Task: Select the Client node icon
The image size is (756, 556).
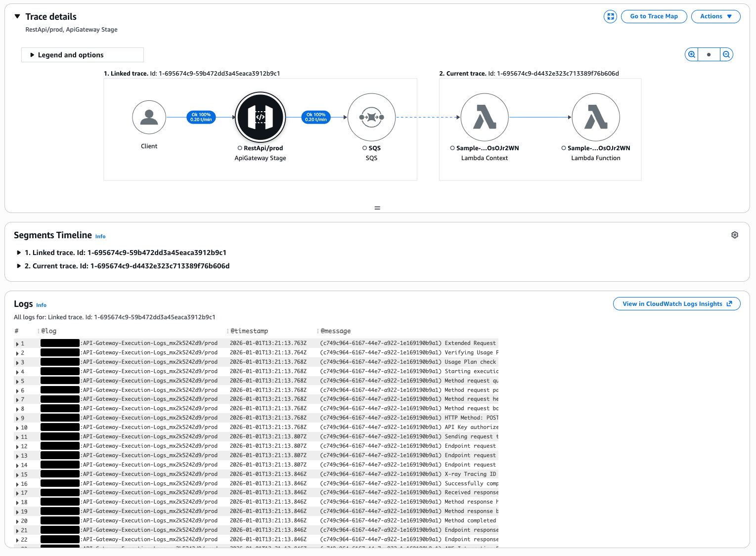Action: coord(149,117)
